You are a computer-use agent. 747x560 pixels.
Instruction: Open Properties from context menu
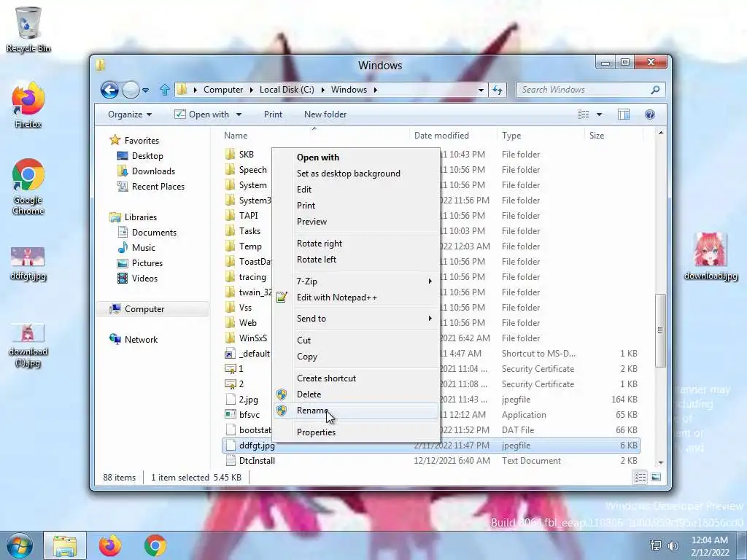[x=355, y=432]
